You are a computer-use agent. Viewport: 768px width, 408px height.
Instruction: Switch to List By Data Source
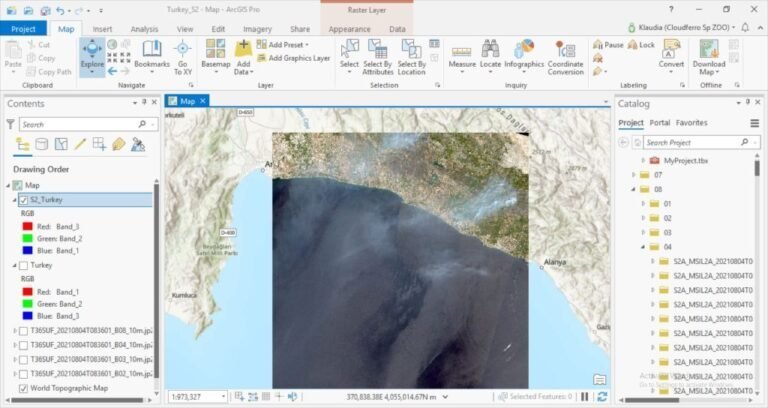(42, 144)
